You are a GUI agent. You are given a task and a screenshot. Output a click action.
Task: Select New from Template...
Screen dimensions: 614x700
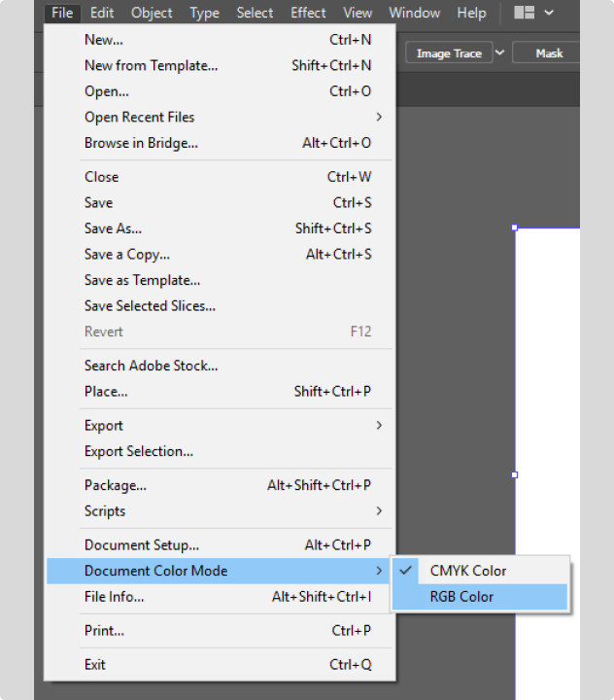point(221,66)
